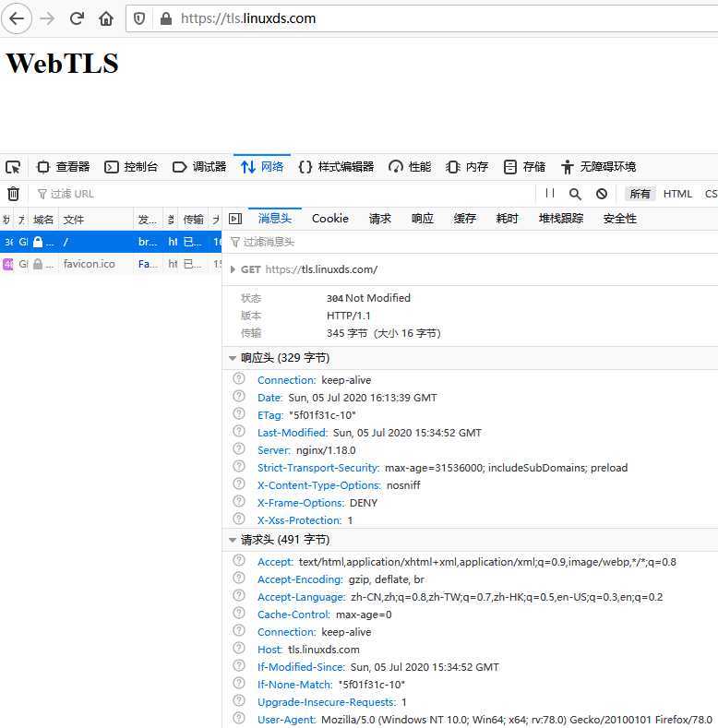The width and height of the screenshot is (718, 728).
Task: Switch to the 样式编辑器 tab
Action: [336, 167]
